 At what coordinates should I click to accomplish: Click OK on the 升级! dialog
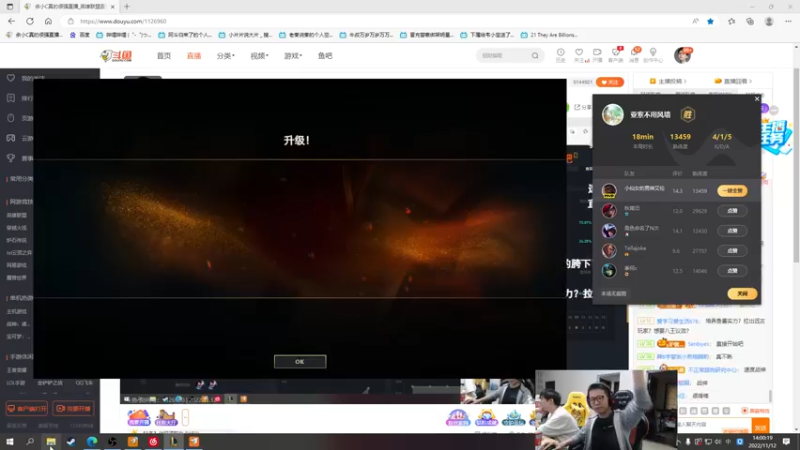pyautogui.click(x=300, y=362)
